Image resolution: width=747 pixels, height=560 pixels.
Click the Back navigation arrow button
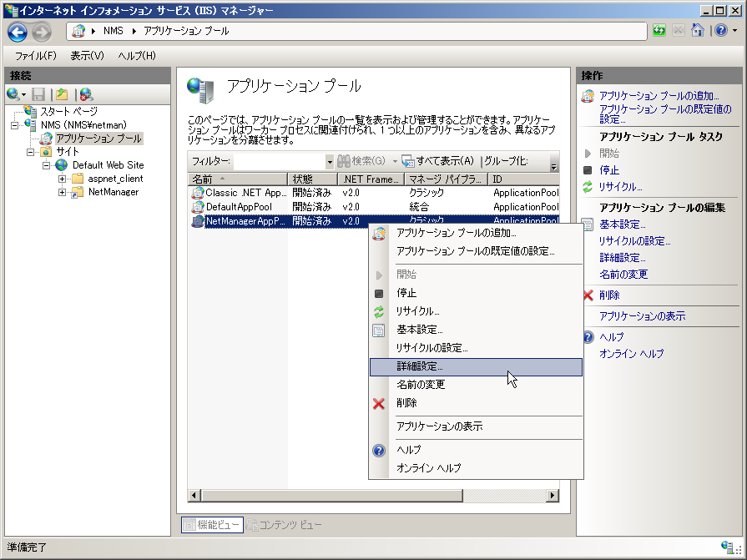(x=18, y=33)
